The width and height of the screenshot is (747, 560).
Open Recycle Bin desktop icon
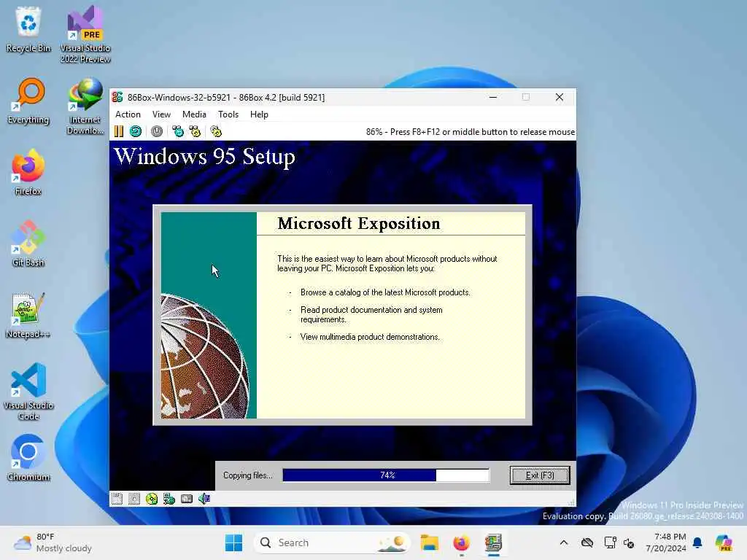28,29
